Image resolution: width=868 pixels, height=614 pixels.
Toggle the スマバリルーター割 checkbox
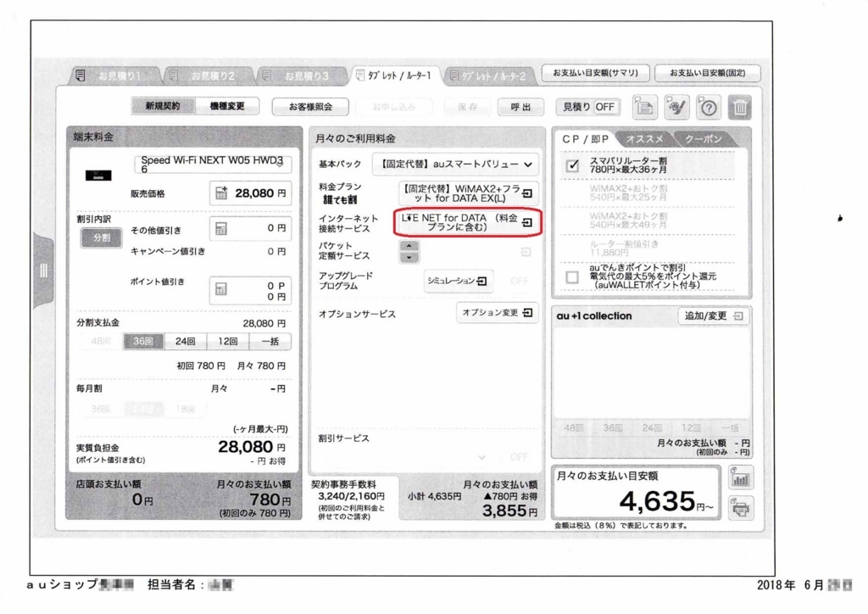[x=573, y=165]
